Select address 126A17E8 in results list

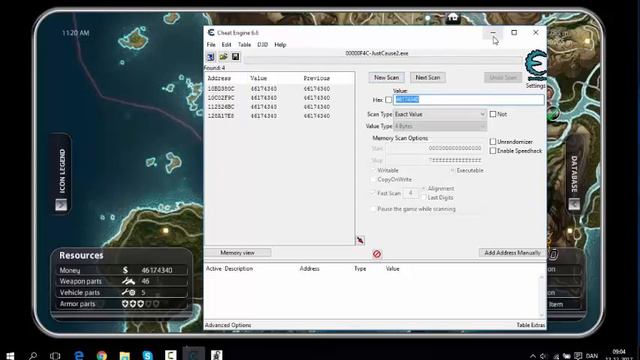pos(279,116)
